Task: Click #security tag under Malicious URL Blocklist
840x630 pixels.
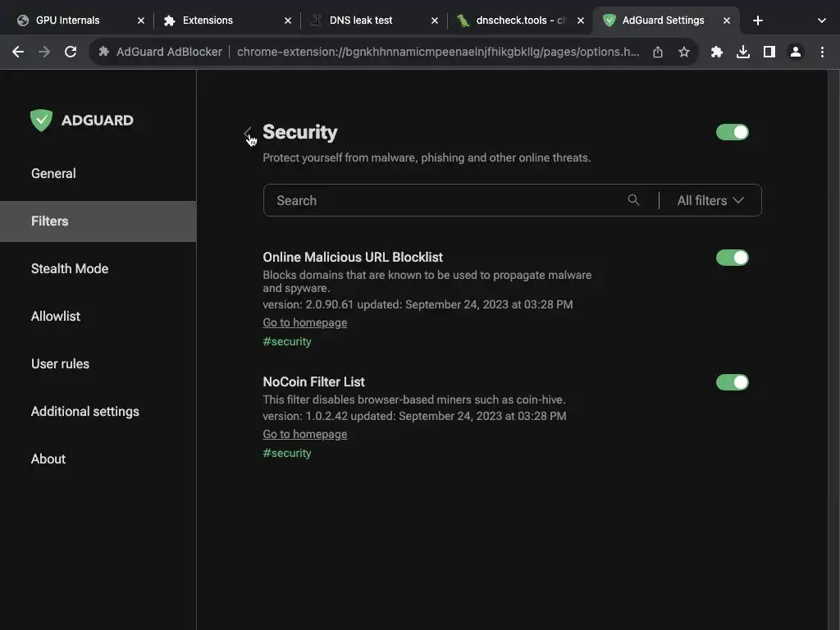Action: (x=287, y=341)
